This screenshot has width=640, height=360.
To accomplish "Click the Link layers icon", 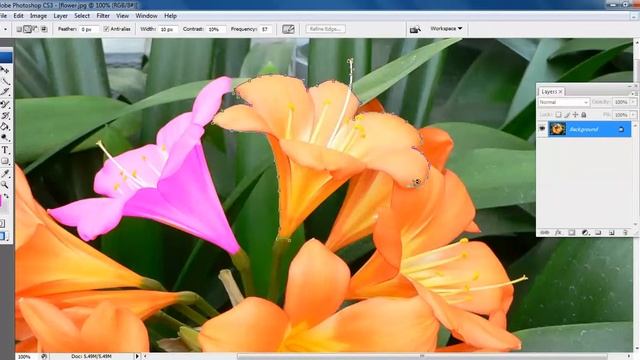I will click(544, 232).
